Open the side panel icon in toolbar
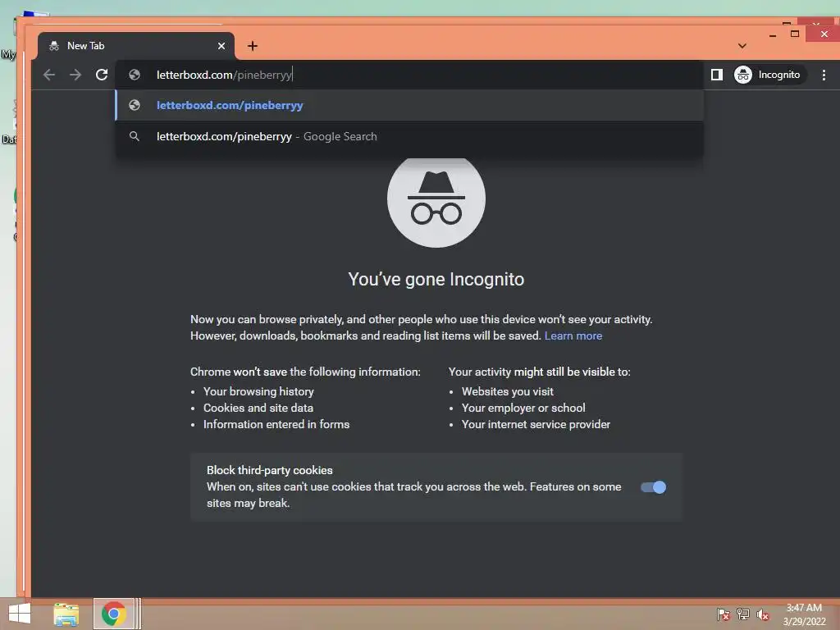840x630 pixels. coord(716,75)
